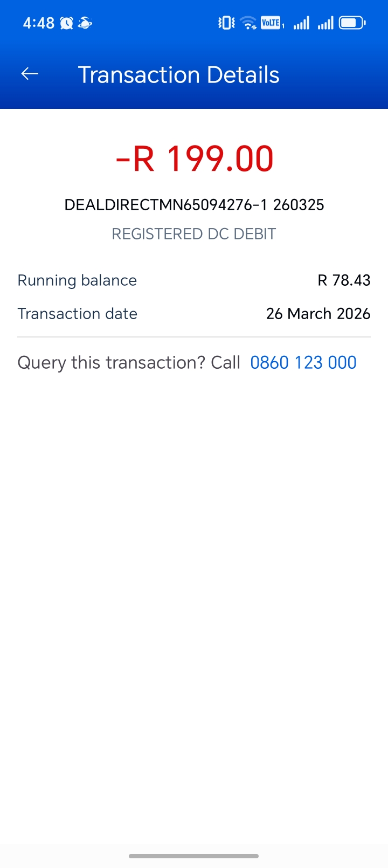The height and width of the screenshot is (868, 388).
Task: Tap the -R 199.00 amount
Action: (x=195, y=159)
